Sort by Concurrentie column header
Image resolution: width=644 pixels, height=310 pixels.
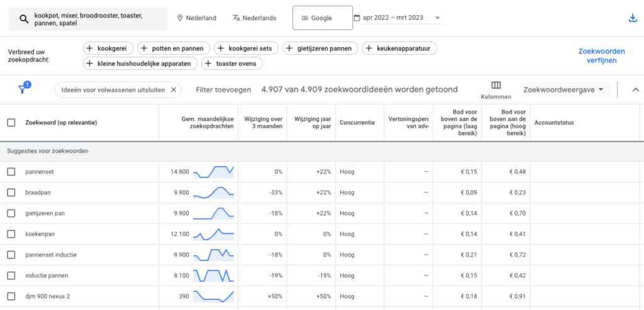click(357, 123)
